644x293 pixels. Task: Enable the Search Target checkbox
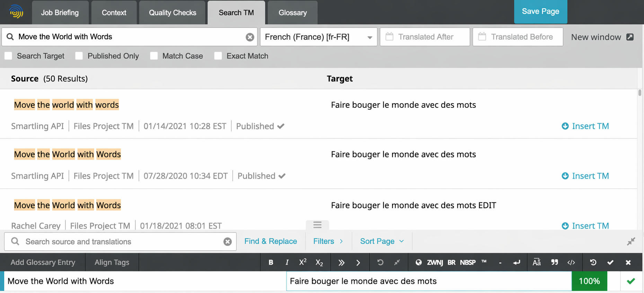[x=9, y=56]
